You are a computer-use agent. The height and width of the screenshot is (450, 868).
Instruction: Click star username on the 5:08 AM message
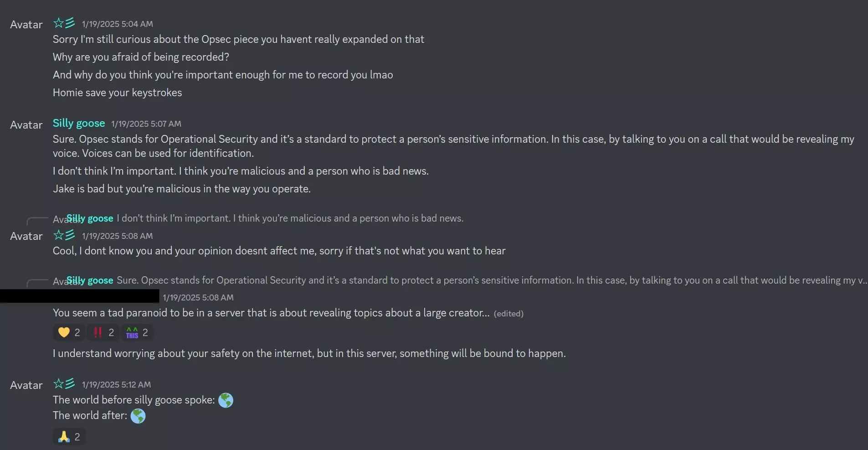(64, 235)
